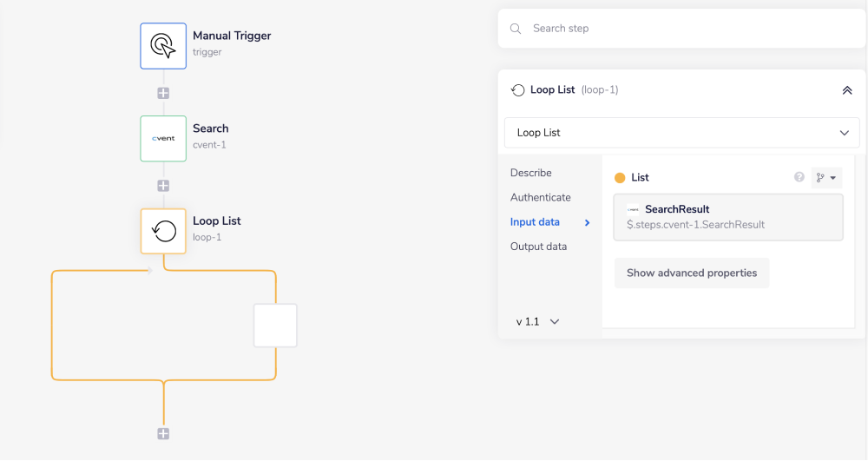The height and width of the screenshot is (461, 868).
Task: Switch to the Authenticate tab
Action: click(541, 197)
